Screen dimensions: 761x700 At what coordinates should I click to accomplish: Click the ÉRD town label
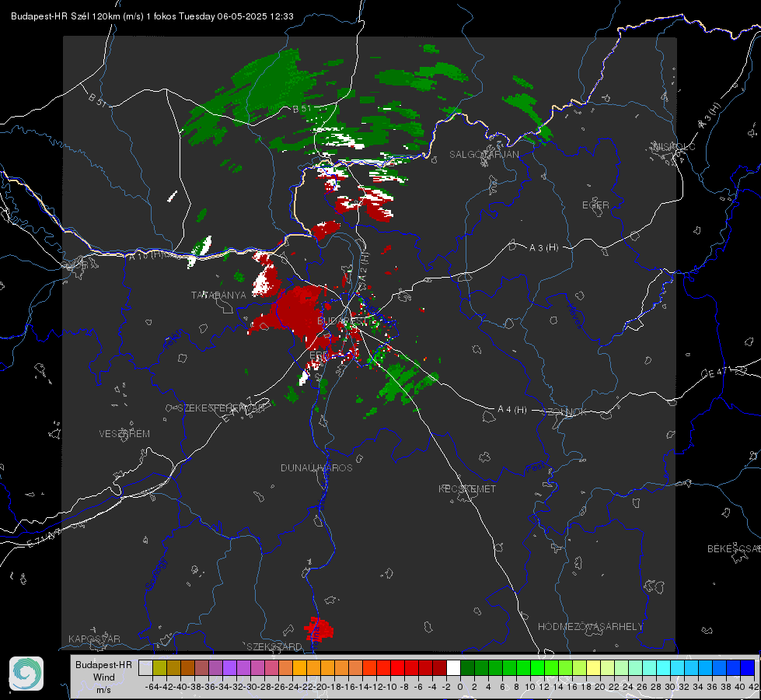pos(319,355)
